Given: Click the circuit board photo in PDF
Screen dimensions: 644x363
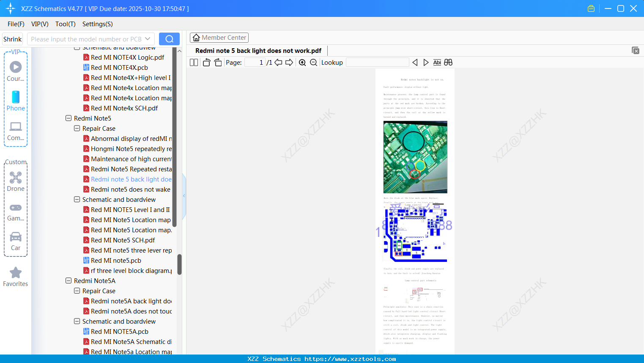Looking at the screenshot, I should (415, 157).
